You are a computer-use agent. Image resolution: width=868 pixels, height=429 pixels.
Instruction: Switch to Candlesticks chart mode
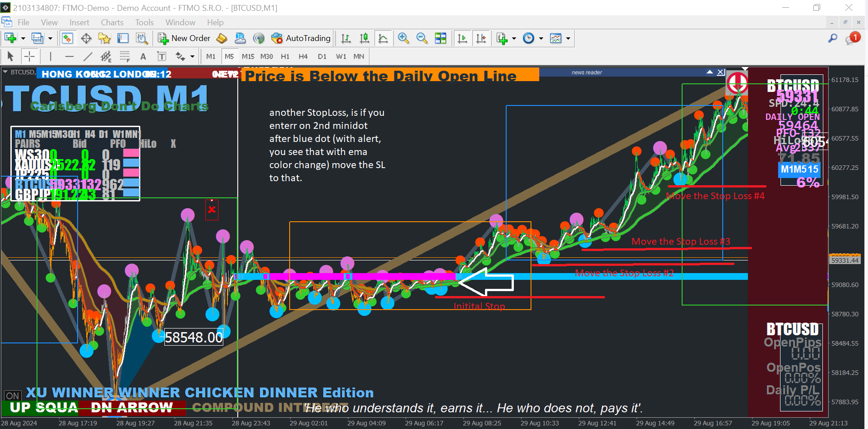tap(365, 38)
